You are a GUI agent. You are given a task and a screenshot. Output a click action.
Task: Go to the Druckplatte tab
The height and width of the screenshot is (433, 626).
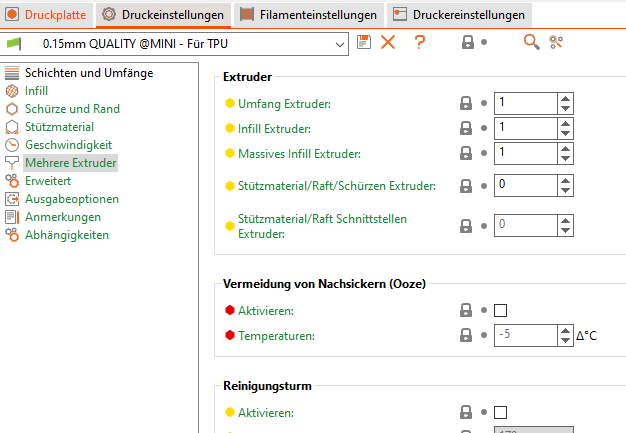tap(49, 15)
